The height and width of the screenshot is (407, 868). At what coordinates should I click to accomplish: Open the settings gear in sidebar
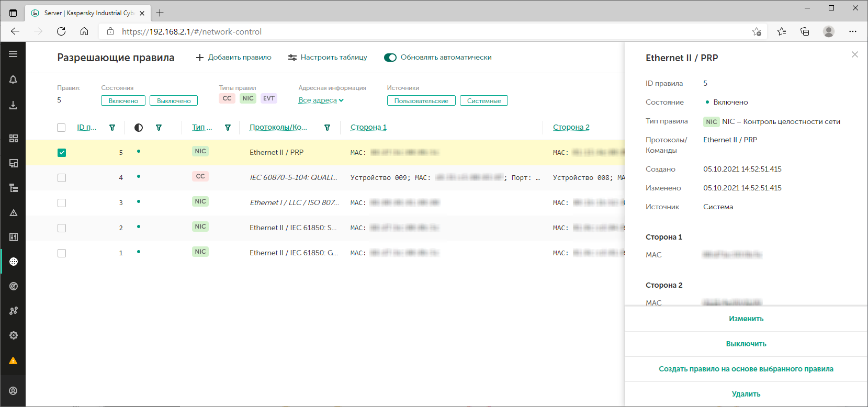click(13, 335)
